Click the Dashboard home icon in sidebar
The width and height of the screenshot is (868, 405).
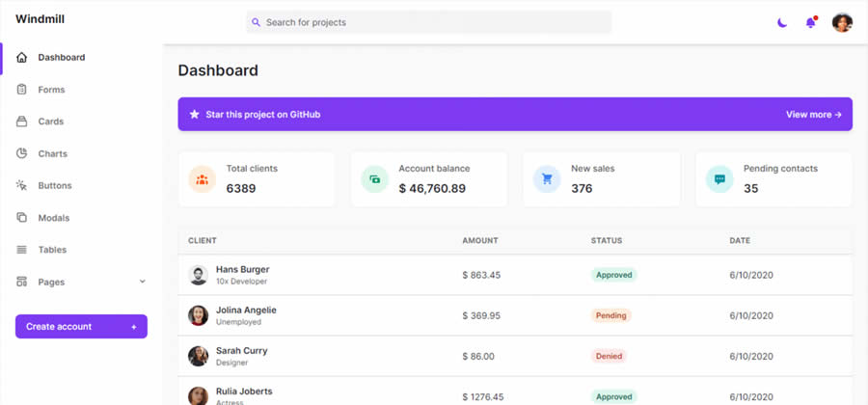click(x=21, y=58)
